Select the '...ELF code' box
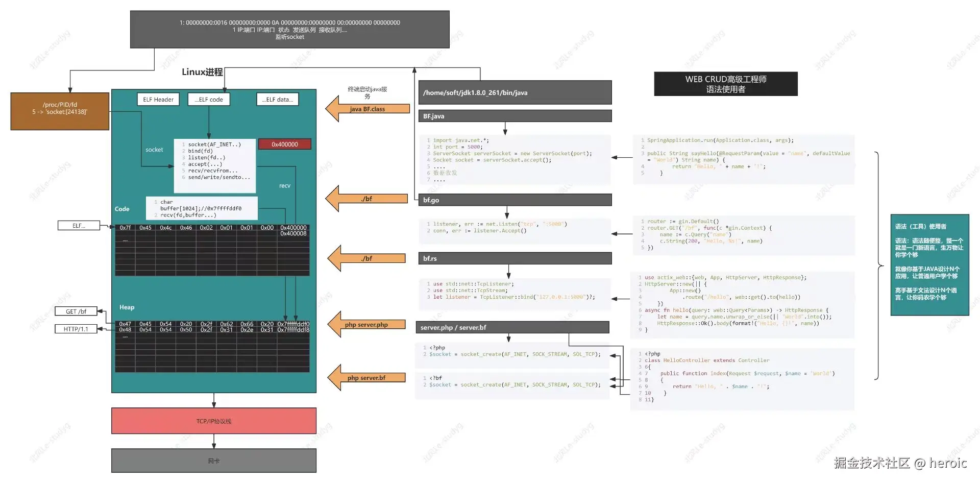 (209, 100)
